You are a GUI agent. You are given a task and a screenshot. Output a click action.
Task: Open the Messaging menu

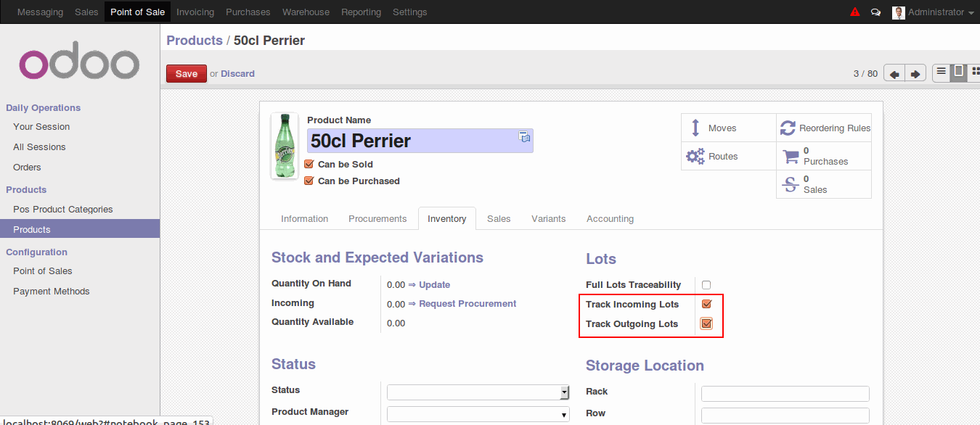tap(40, 12)
